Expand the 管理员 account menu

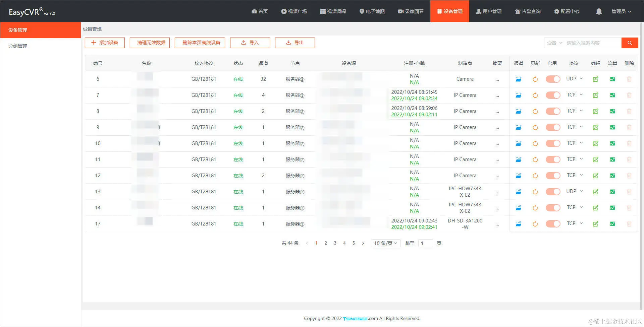[x=621, y=11]
